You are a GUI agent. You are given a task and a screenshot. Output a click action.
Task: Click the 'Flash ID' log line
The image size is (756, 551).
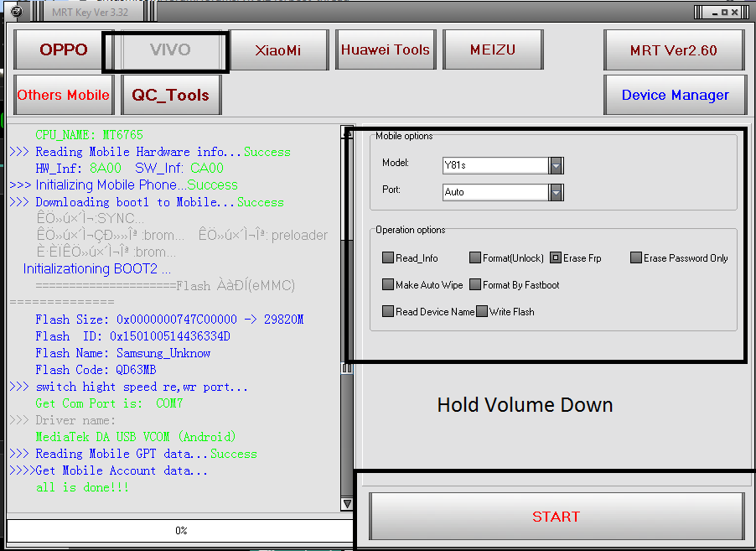132,336
